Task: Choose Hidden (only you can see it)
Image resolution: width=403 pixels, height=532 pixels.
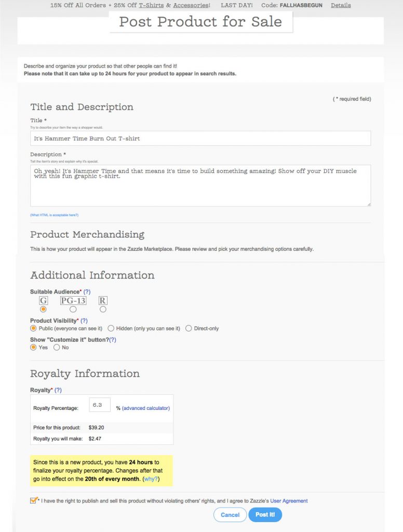Action: 144,328
